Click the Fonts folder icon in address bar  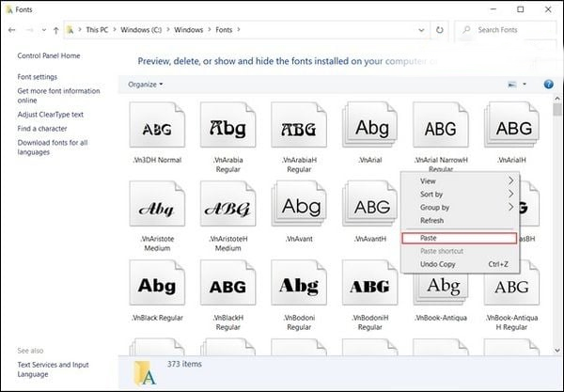(70, 30)
